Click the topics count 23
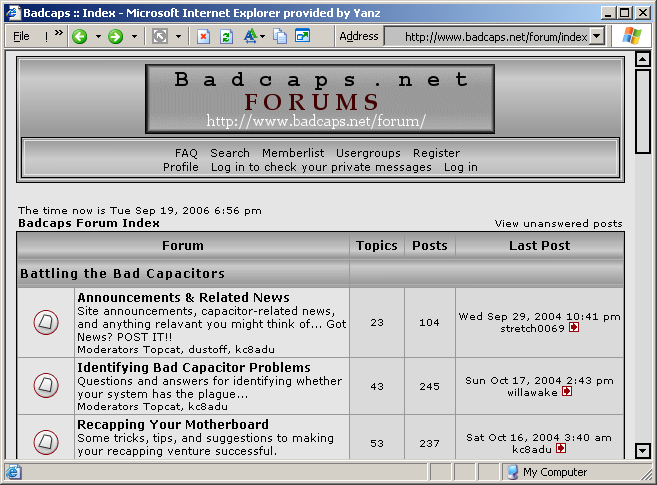This screenshot has width=657, height=485. coord(377,322)
